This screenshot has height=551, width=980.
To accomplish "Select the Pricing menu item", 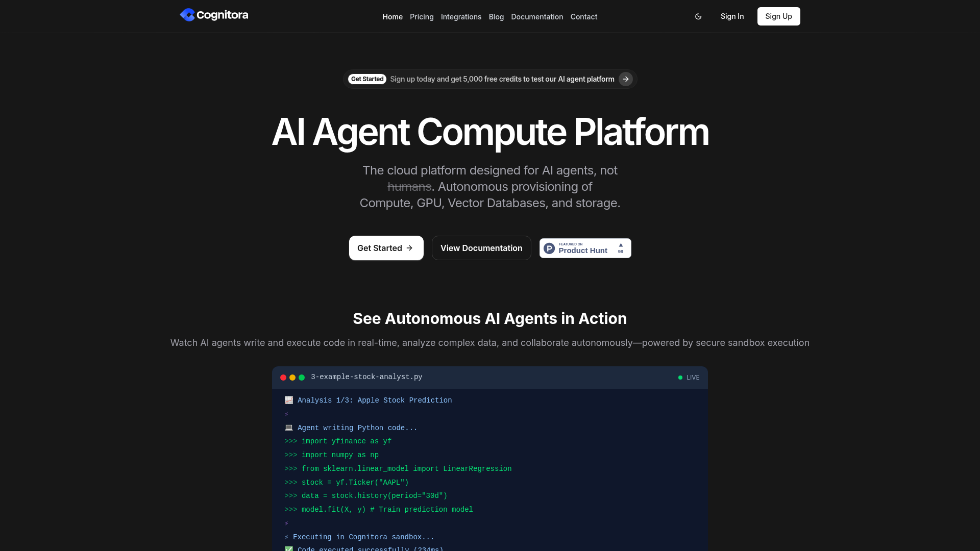I will point(422,17).
